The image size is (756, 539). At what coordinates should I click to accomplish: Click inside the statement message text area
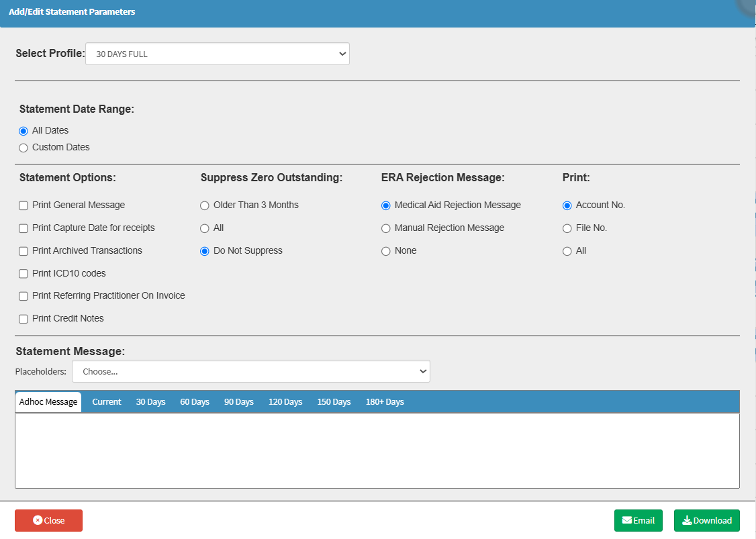coord(377,450)
